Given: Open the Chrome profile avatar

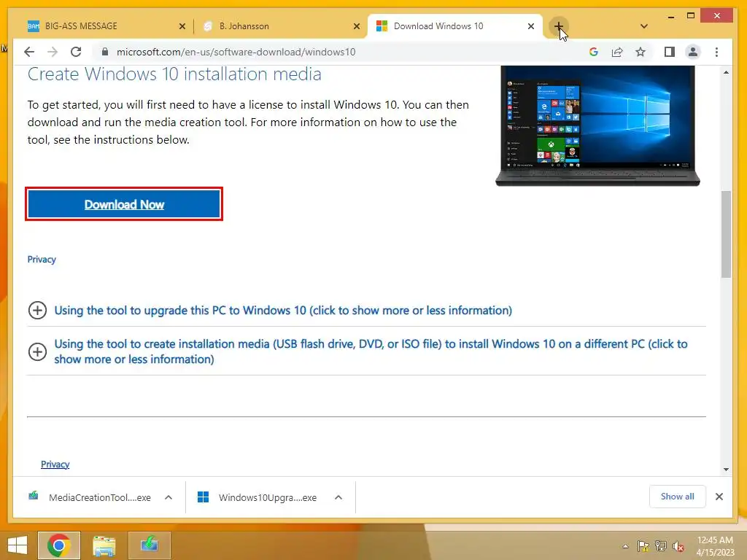Looking at the screenshot, I should pos(693,52).
